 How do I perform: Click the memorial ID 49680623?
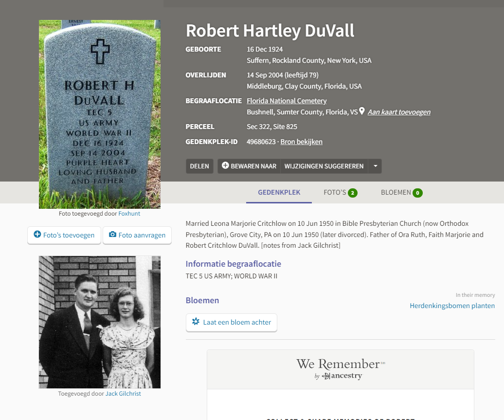coord(261,142)
